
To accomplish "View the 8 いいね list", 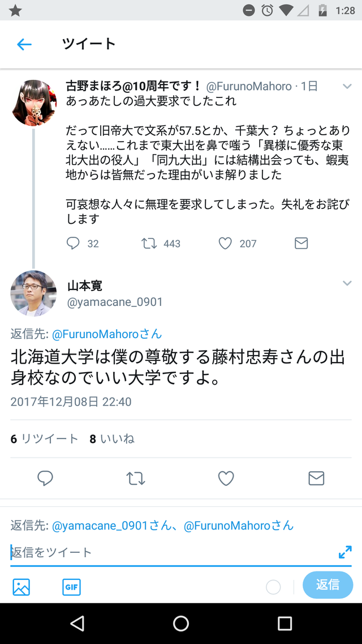I will pyautogui.click(x=112, y=439).
